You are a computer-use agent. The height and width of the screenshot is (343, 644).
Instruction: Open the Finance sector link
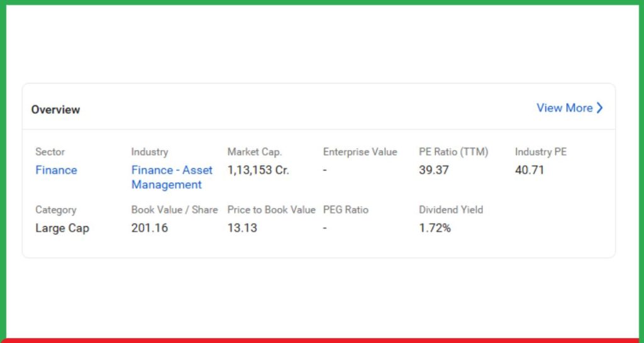[56, 170]
